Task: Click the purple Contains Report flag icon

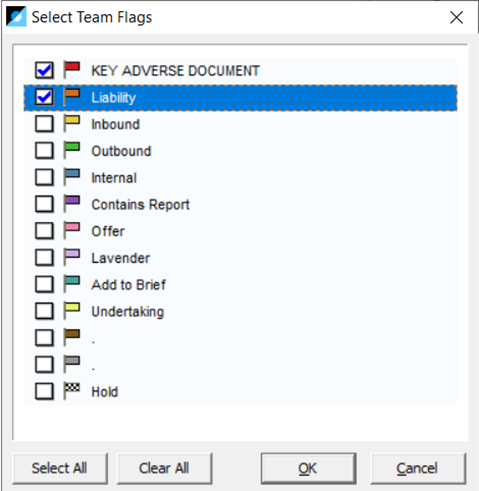Action: (x=72, y=204)
